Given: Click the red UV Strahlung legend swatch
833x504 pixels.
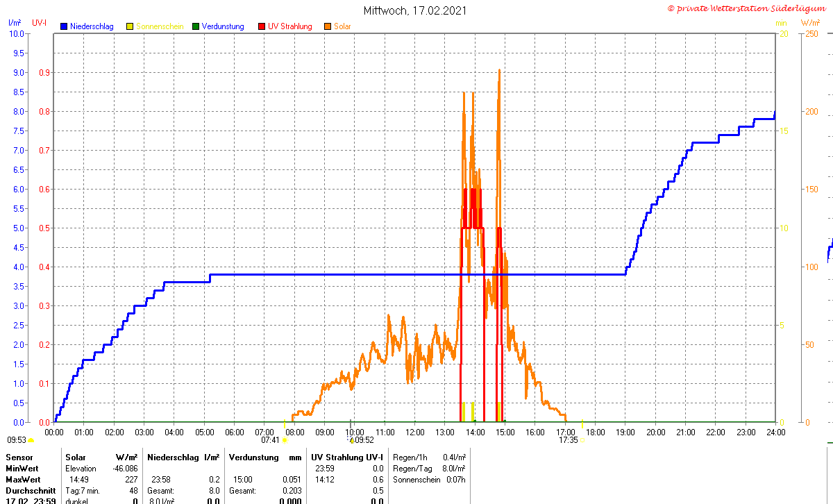Looking at the screenshot, I should pyautogui.click(x=262, y=26).
